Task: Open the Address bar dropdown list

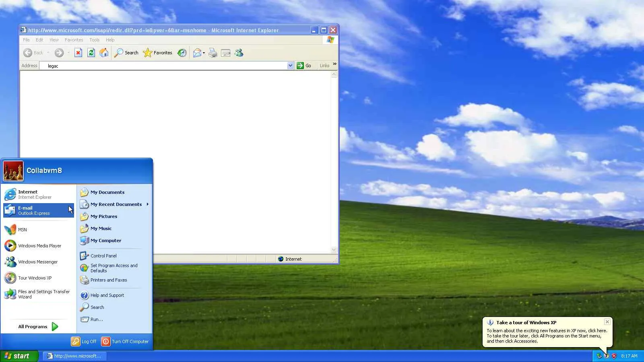Action: [290, 66]
